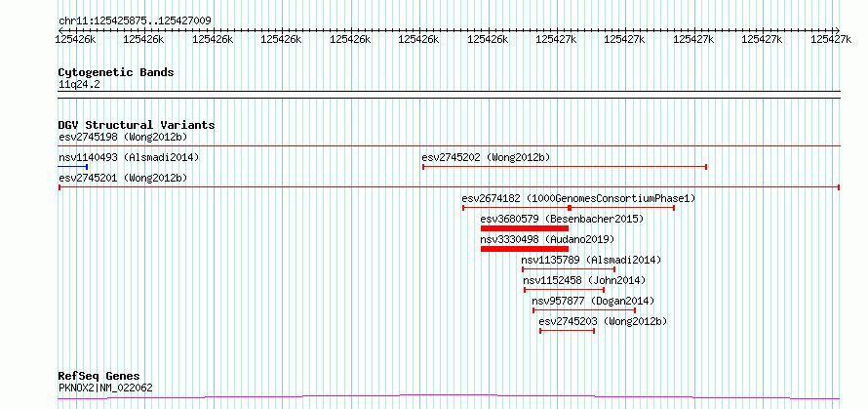Click the esv2745202 (Wong2012b) label
The image size is (868, 409).
pyautogui.click(x=486, y=157)
